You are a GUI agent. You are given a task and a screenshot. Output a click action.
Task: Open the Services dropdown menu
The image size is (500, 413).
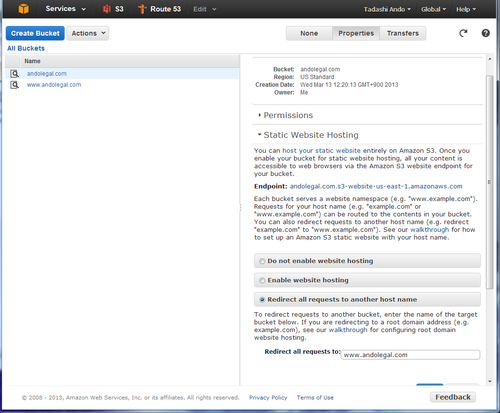coord(65,9)
